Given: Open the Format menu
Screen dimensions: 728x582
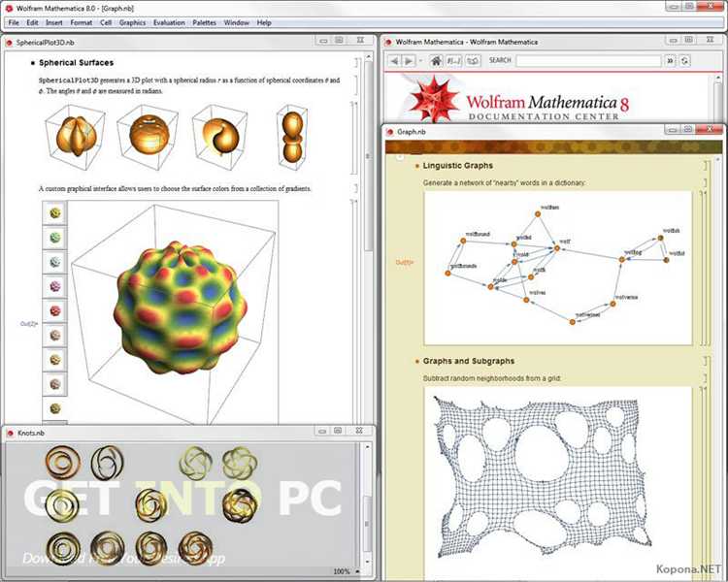Looking at the screenshot, I should click(x=82, y=22).
